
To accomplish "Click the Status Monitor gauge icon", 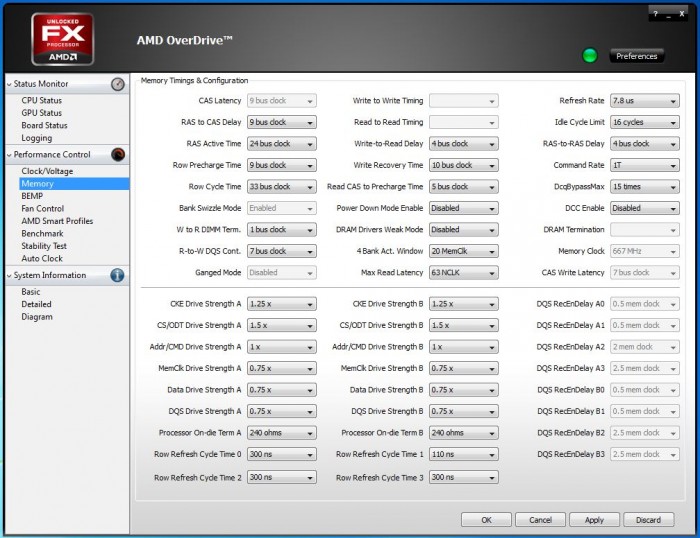I will tap(118, 84).
